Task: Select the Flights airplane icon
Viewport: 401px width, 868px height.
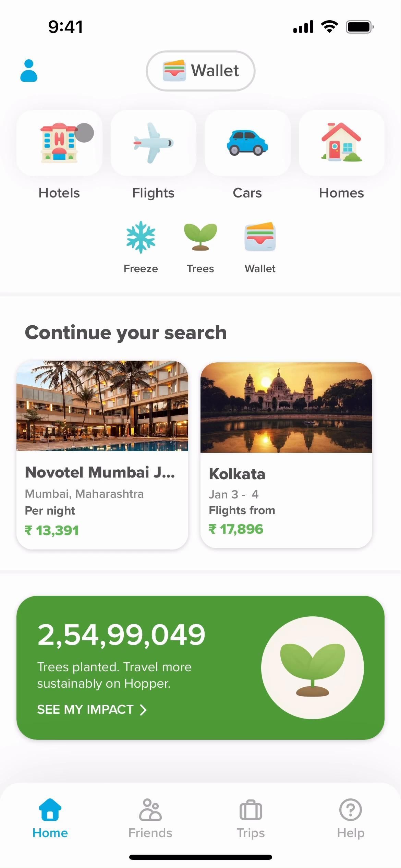Action: [x=153, y=143]
